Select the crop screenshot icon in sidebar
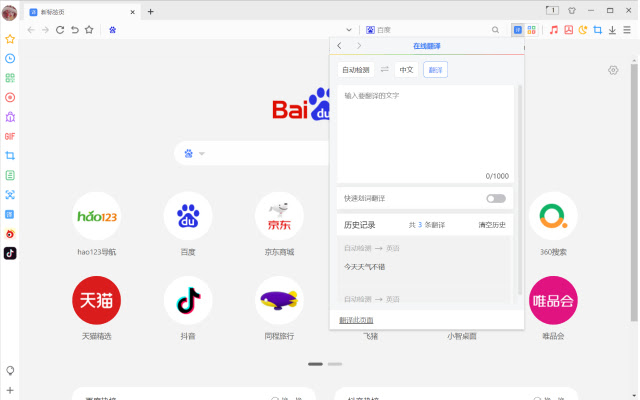 coord(10,156)
